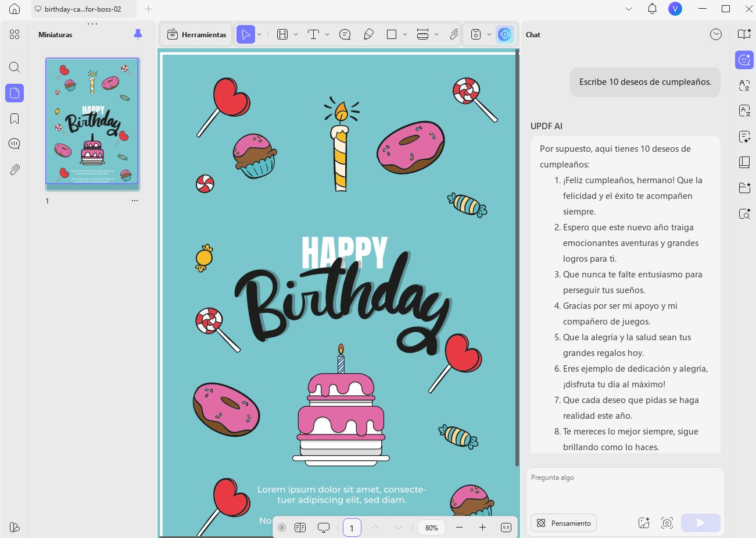Click the UPDF icon at the sidebar bottom

[x=15, y=527]
